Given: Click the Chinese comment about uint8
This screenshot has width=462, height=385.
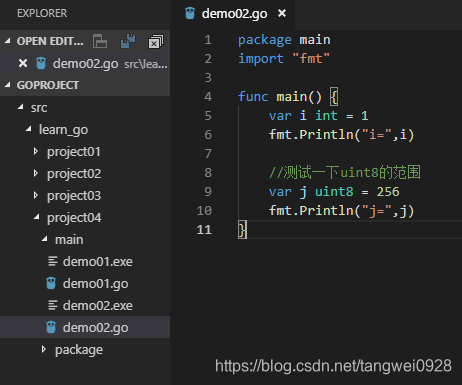Looking at the screenshot, I should [x=345, y=173].
